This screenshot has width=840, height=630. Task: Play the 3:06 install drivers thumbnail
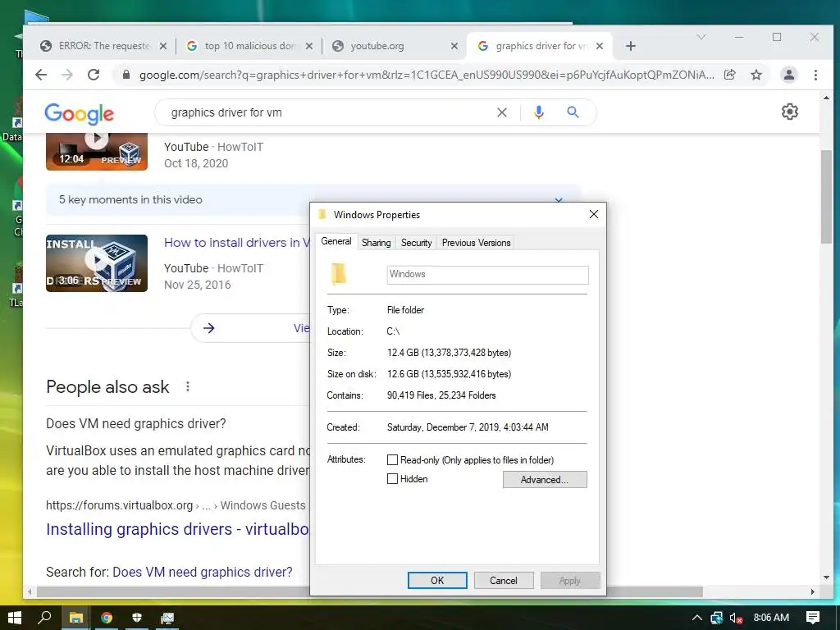[97, 263]
